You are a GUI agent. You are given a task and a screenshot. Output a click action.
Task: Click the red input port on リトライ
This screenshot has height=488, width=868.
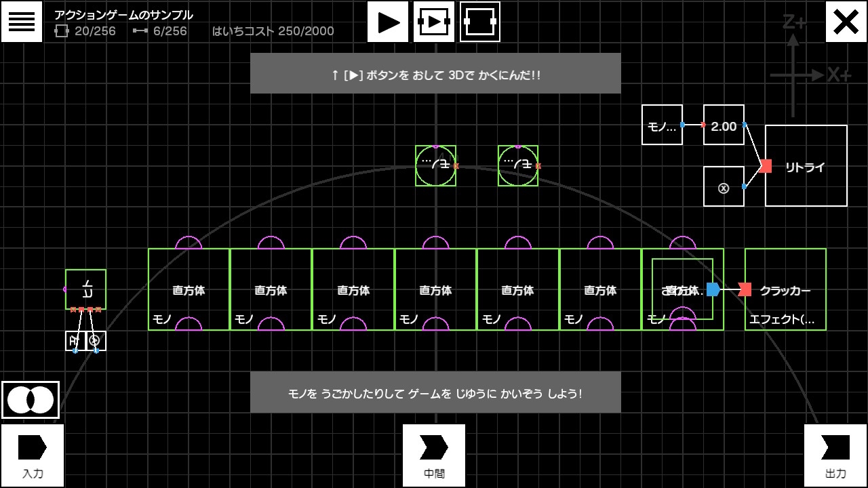766,166
